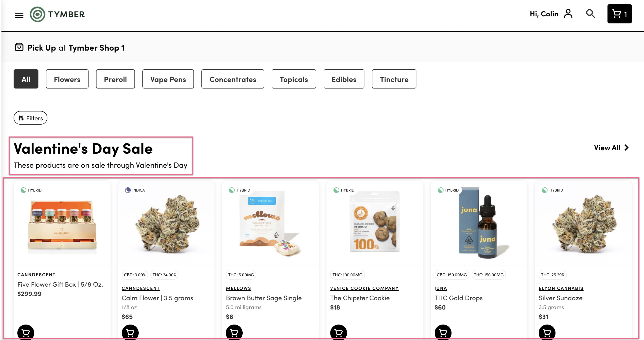This screenshot has height=340, width=644.
Task: Select the Concentrates category tab
Action: (233, 79)
